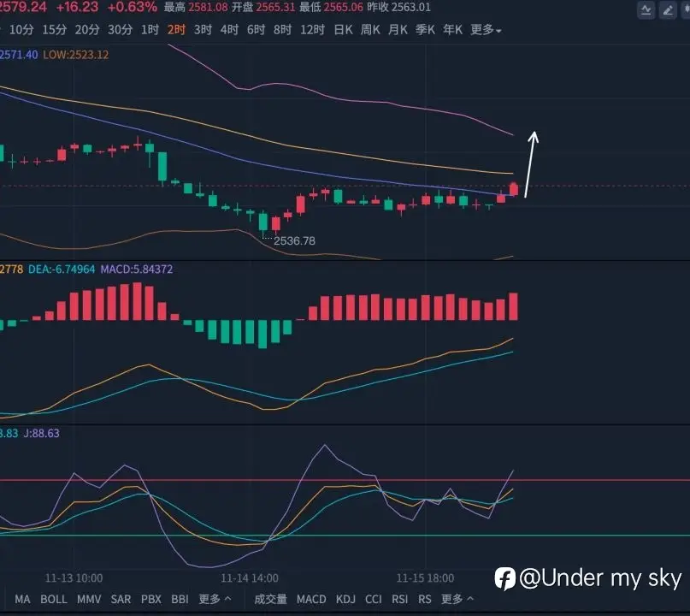The height and width of the screenshot is (616, 690).
Task: Choose the 4时 timeframe
Action: click(x=229, y=30)
